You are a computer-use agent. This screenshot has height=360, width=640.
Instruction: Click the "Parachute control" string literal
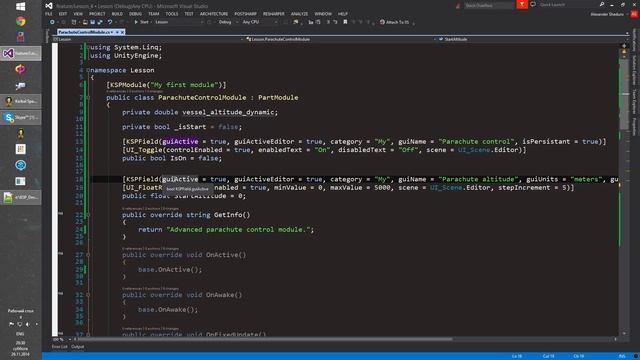(476, 142)
